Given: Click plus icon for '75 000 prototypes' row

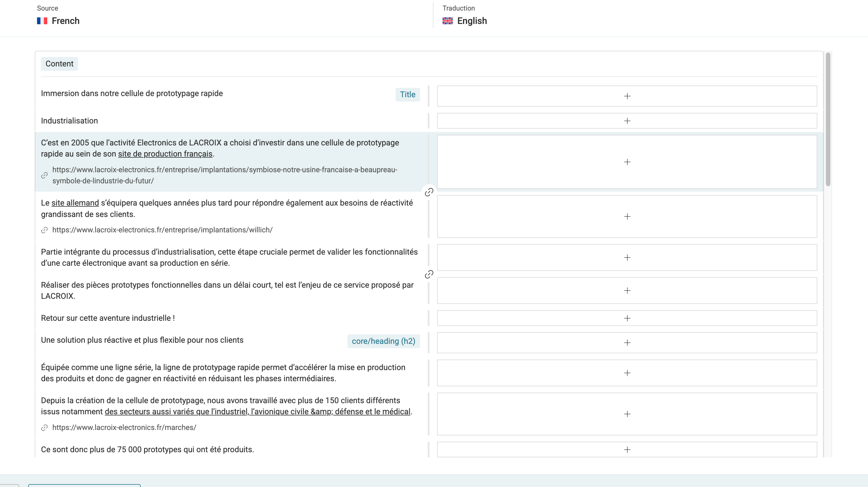Looking at the screenshot, I should point(627,449).
